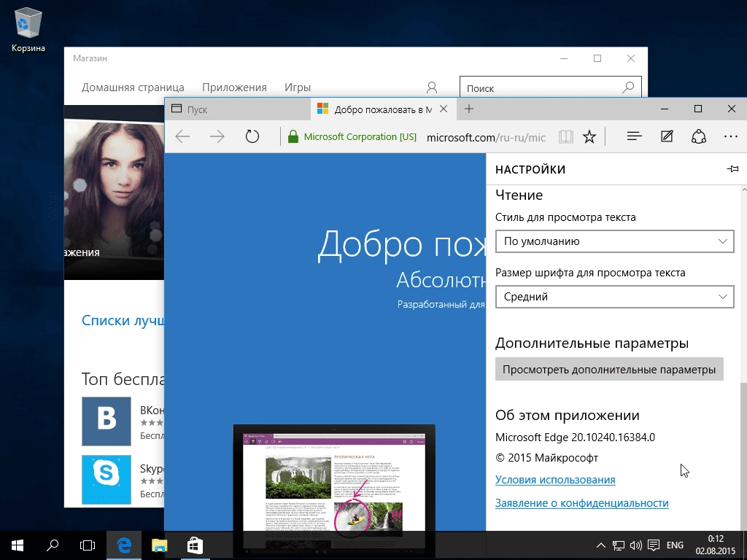Screen dimensions: 747x560
Task: Open the Share circle icon in Edge
Action: tap(698, 136)
